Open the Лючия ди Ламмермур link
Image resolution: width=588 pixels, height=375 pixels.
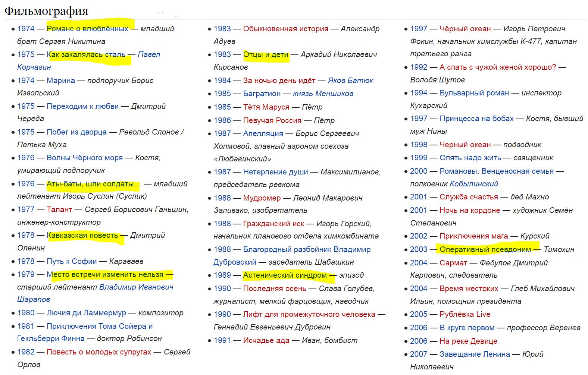pos(86,313)
